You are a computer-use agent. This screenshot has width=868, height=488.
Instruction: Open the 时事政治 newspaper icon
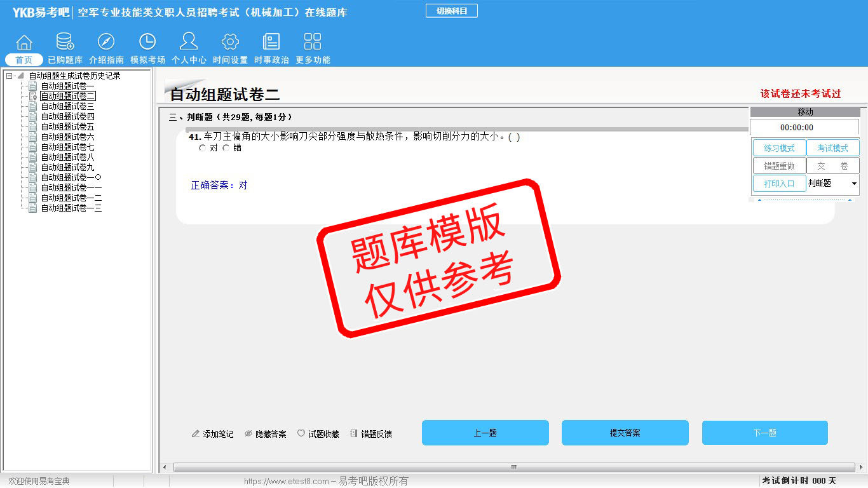(x=271, y=42)
